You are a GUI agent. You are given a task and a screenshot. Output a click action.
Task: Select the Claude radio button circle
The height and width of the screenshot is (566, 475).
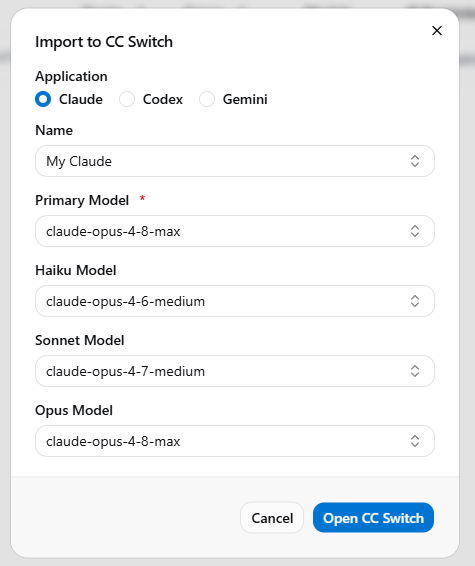coord(43,99)
